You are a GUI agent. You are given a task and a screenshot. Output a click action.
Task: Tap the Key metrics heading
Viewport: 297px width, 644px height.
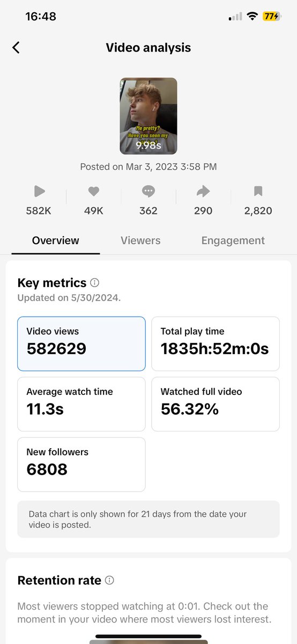(x=52, y=283)
